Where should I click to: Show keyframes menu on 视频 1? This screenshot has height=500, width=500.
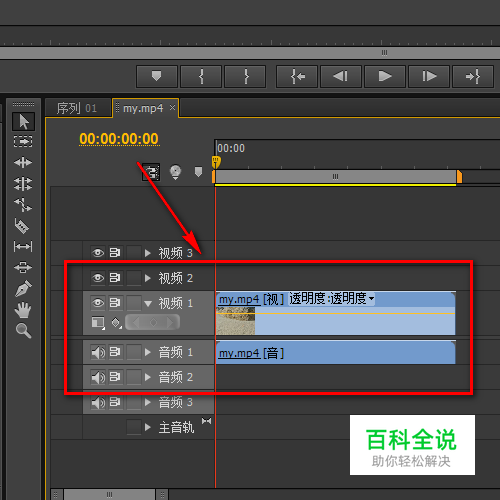[116, 323]
